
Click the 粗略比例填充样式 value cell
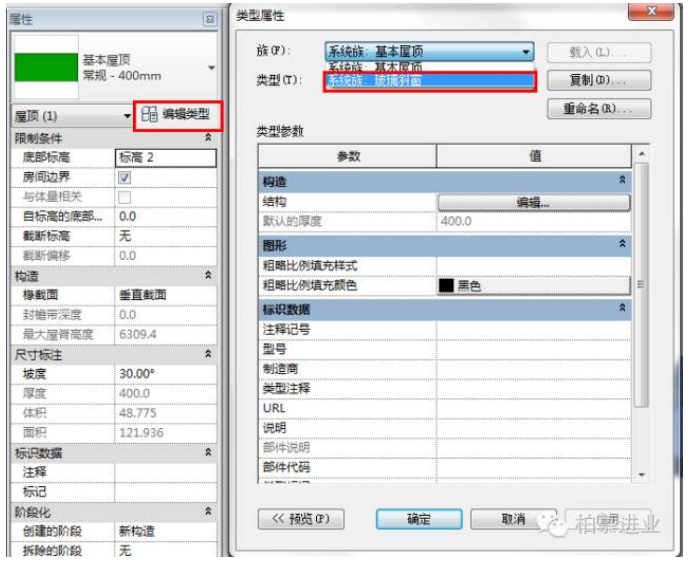pos(534,266)
